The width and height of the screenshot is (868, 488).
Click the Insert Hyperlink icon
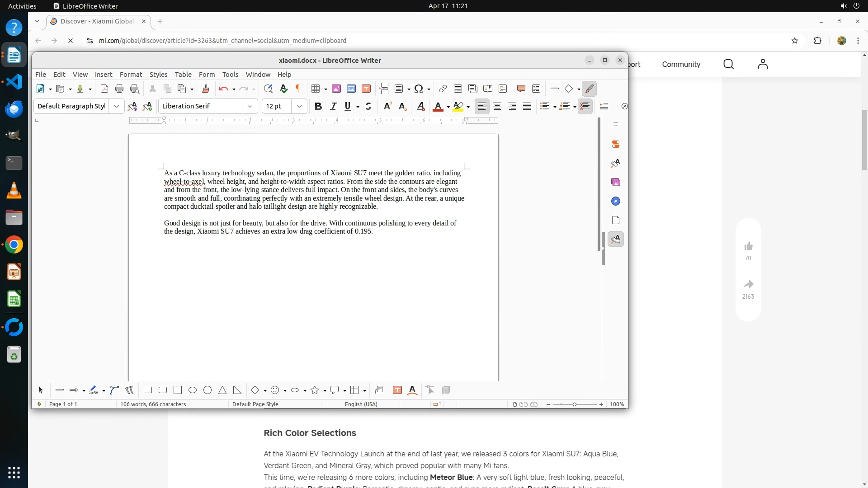click(x=443, y=89)
